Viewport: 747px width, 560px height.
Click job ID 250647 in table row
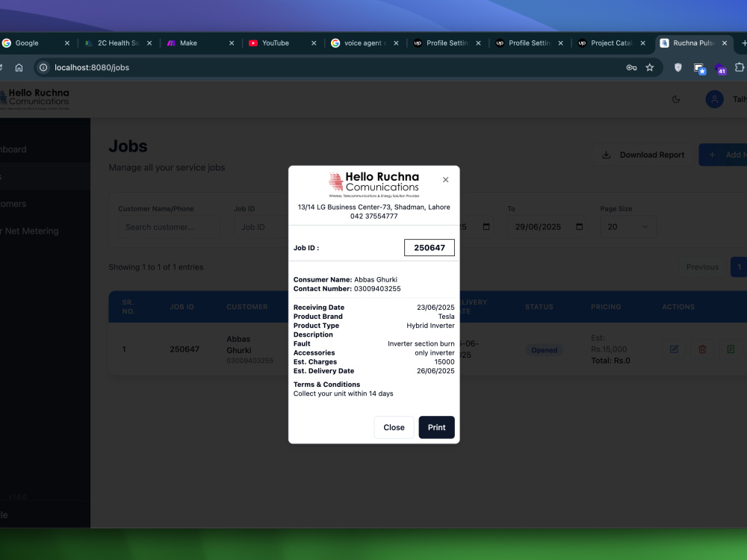(x=185, y=349)
